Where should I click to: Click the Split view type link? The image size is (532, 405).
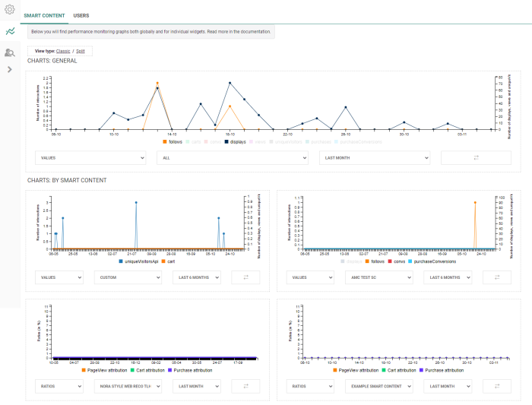[81, 51]
